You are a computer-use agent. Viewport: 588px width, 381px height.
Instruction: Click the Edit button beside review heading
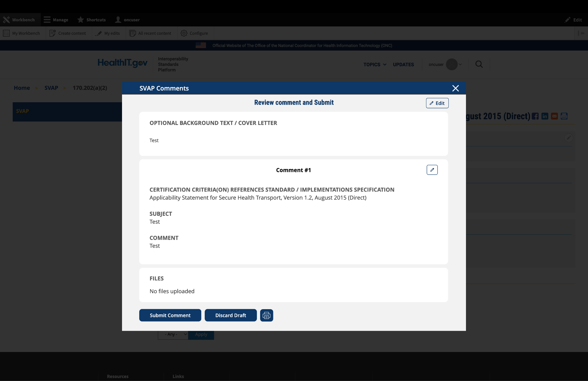[x=437, y=103]
